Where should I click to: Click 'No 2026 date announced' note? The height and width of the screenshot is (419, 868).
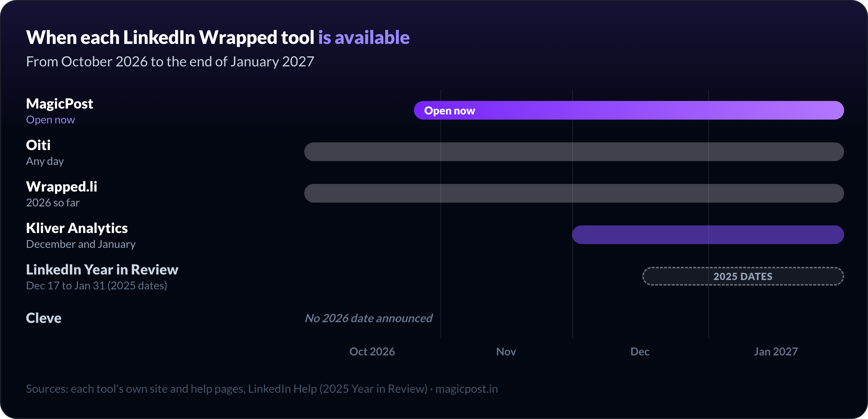coord(369,318)
